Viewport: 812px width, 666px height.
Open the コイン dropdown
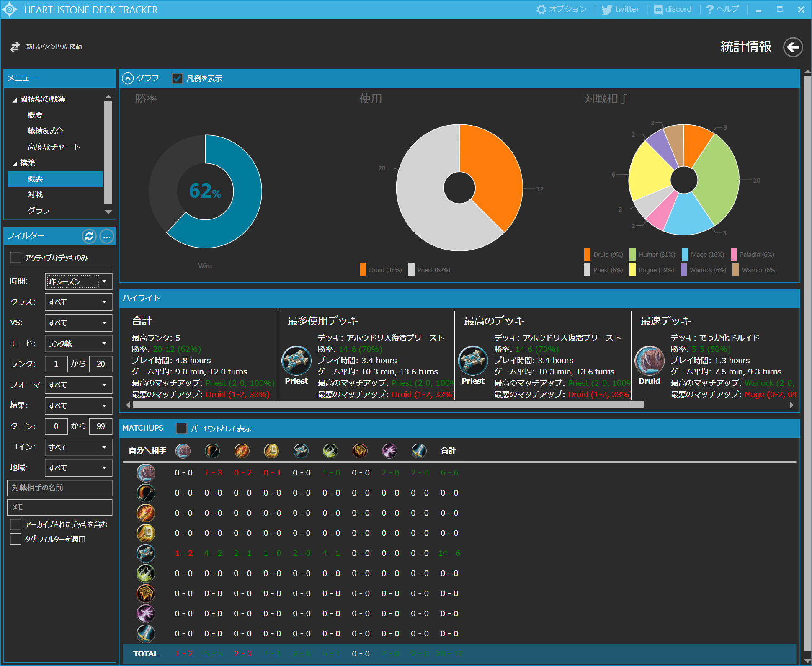click(x=78, y=447)
